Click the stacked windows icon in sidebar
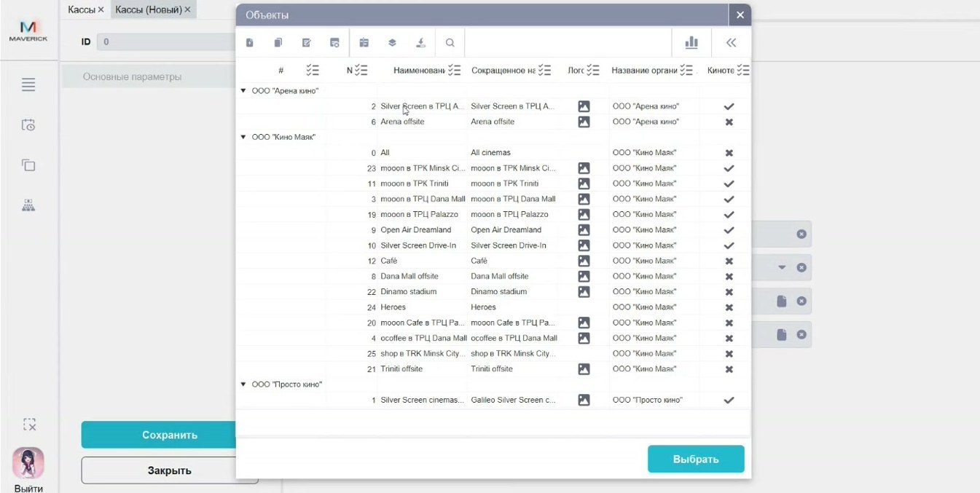Screen dimensions: 980x493 point(28,165)
